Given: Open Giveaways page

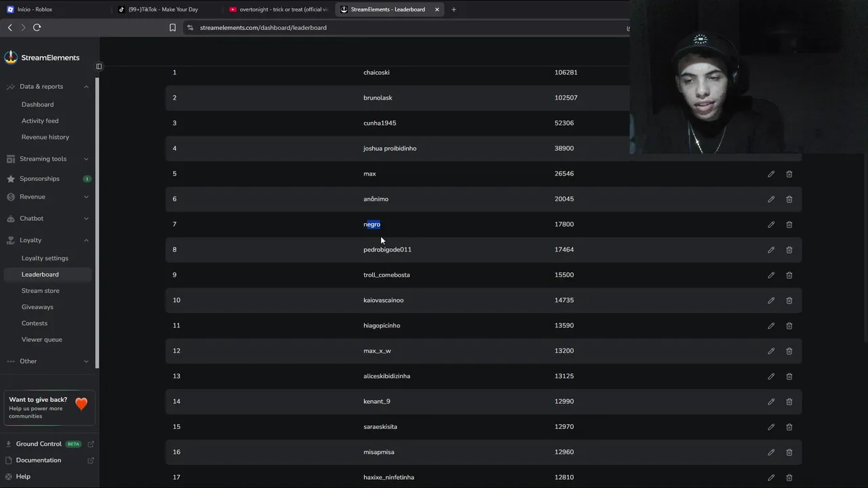Looking at the screenshot, I should pyautogui.click(x=37, y=307).
